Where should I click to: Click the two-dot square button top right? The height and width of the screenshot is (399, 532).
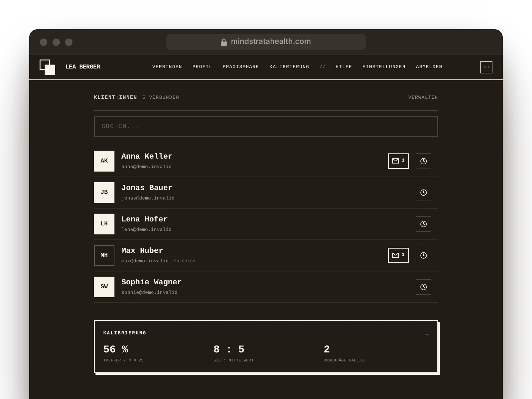[x=486, y=67]
